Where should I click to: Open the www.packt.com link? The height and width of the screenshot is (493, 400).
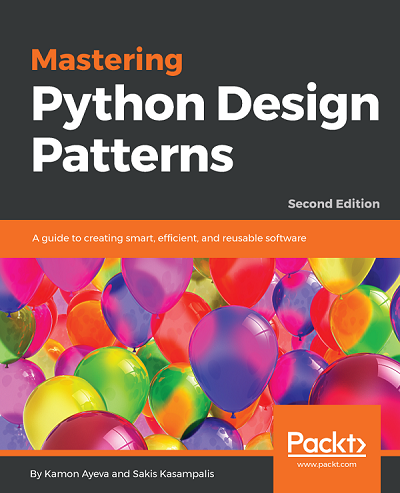point(326,464)
